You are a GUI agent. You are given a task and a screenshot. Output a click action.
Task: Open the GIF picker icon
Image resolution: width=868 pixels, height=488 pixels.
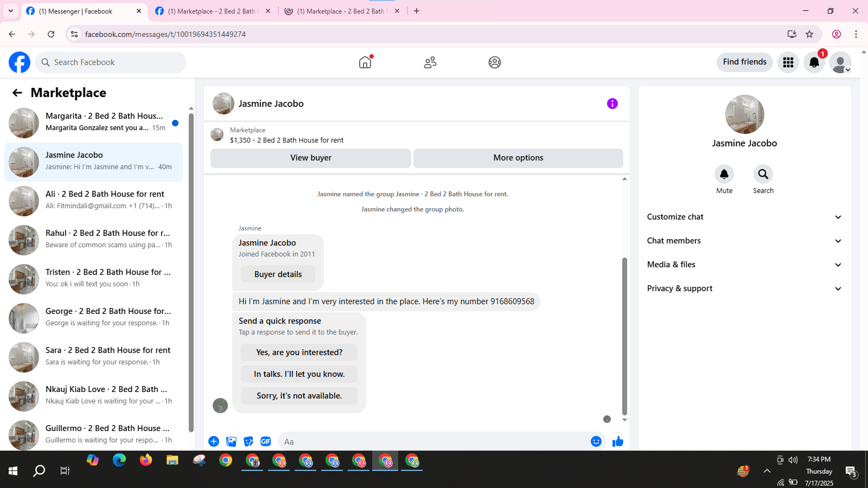click(x=266, y=441)
